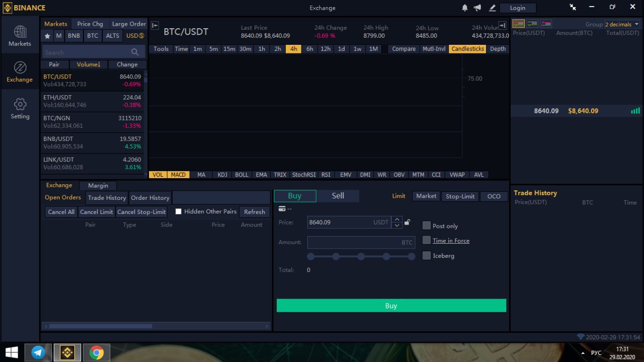The width and height of the screenshot is (644, 362).
Task: Switch to Trade History orders tab
Action: tap(107, 197)
